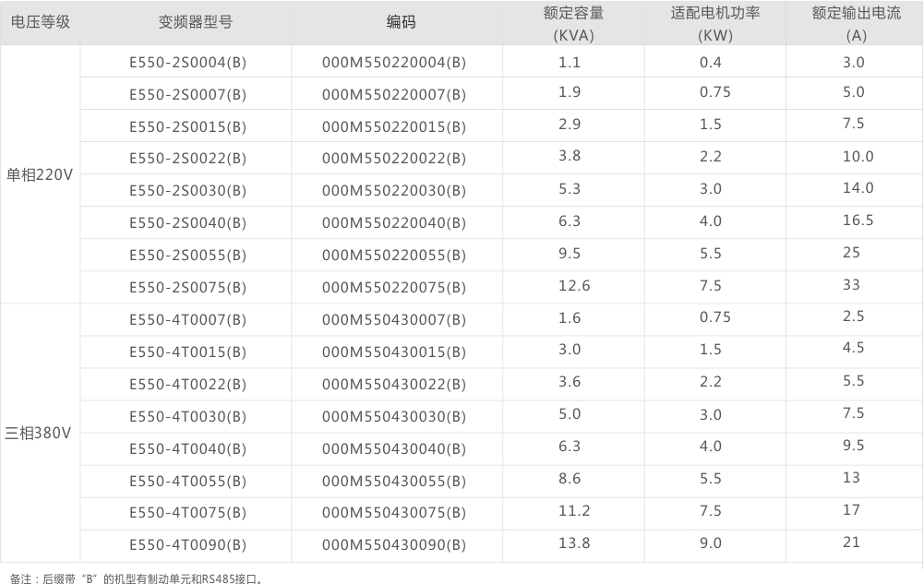The image size is (924, 584).
Task: Click the 12.6 KVA capacity value
Action: (x=573, y=286)
